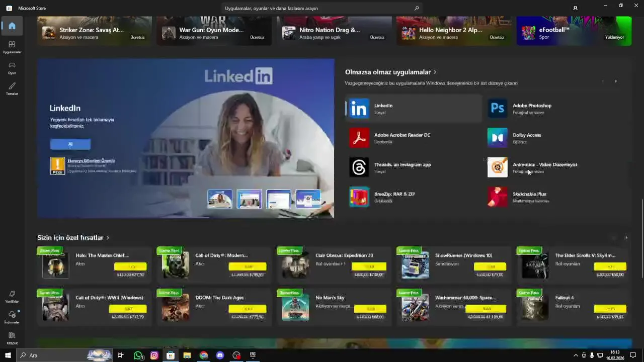Expand Sizin için özel fırsatlar section
This screenshot has width=644, height=362.
click(73, 237)
